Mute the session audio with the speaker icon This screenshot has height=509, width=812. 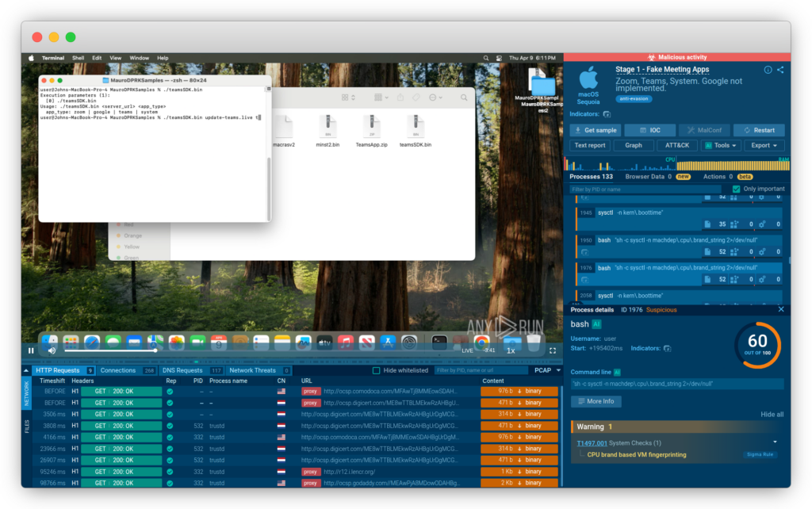point(52,350)
